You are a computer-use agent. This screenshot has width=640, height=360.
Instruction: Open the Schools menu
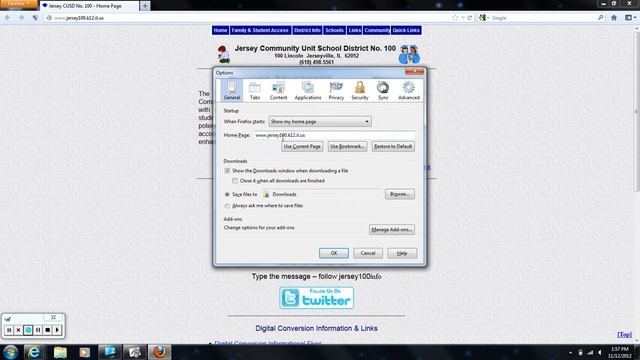334,30
